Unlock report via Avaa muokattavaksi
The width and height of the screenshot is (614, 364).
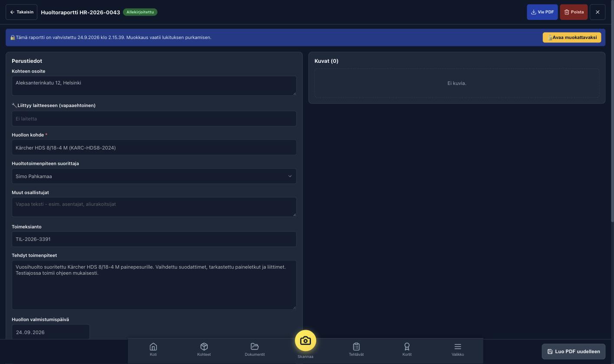point(572,37)
